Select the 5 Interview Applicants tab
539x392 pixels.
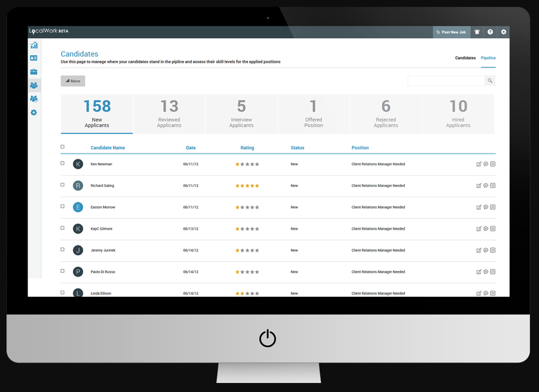[241, 114]
